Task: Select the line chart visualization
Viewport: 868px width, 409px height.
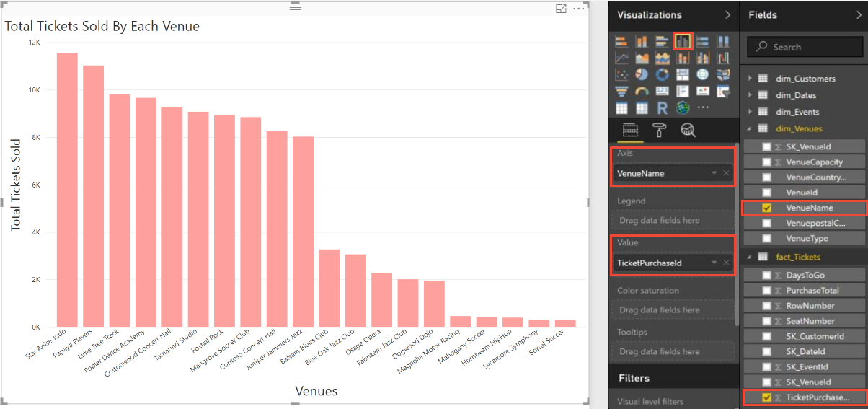Action: (x=621, y=58)
